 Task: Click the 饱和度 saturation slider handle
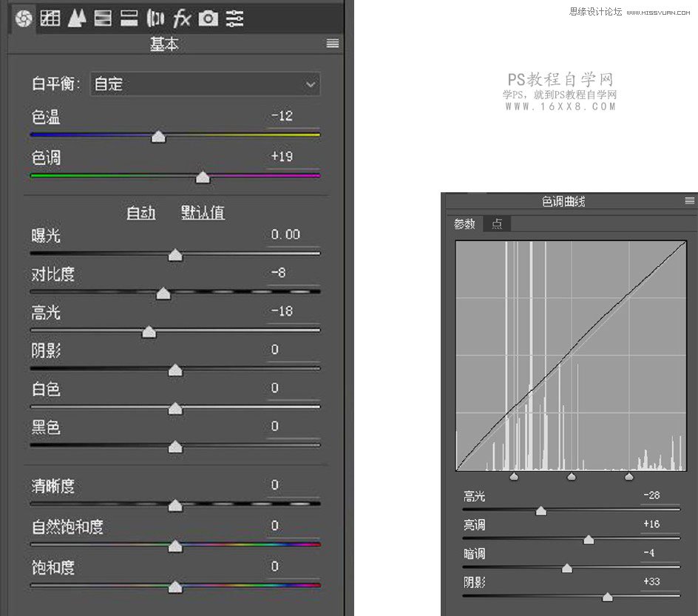175,587
